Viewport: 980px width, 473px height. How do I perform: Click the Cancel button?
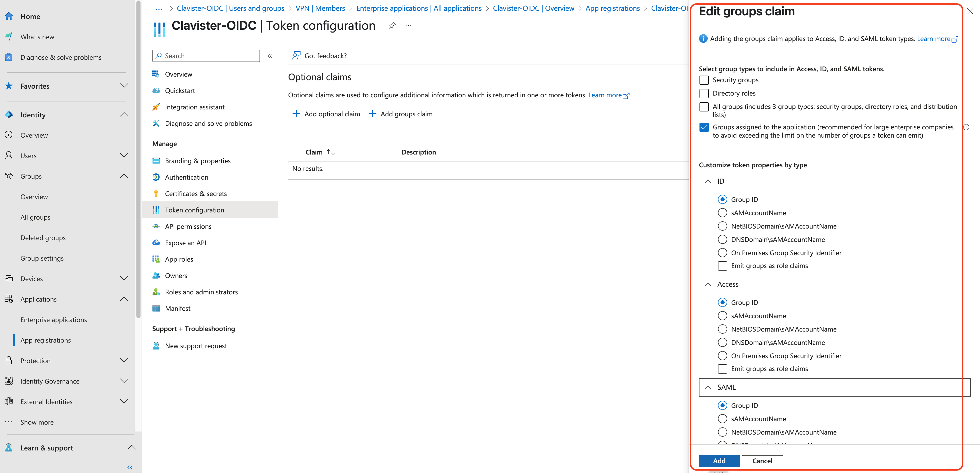click(x=762, y=461)
